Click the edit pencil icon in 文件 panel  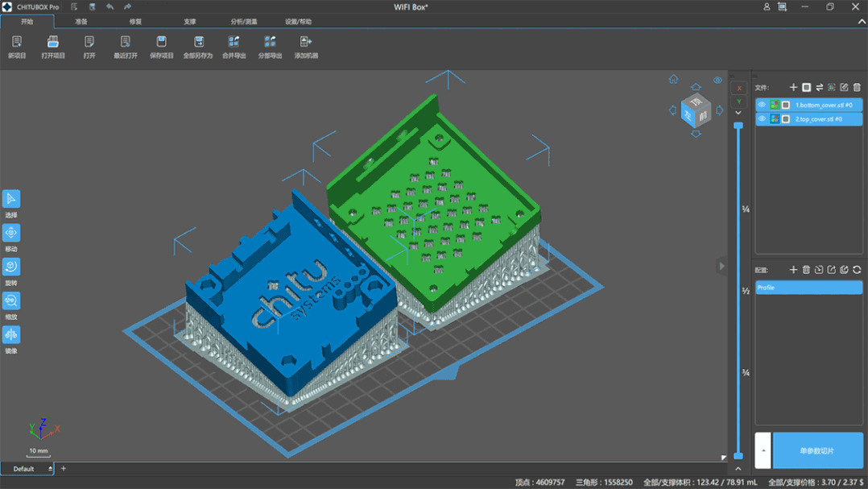pyautogui.click(x=844, y=88)
